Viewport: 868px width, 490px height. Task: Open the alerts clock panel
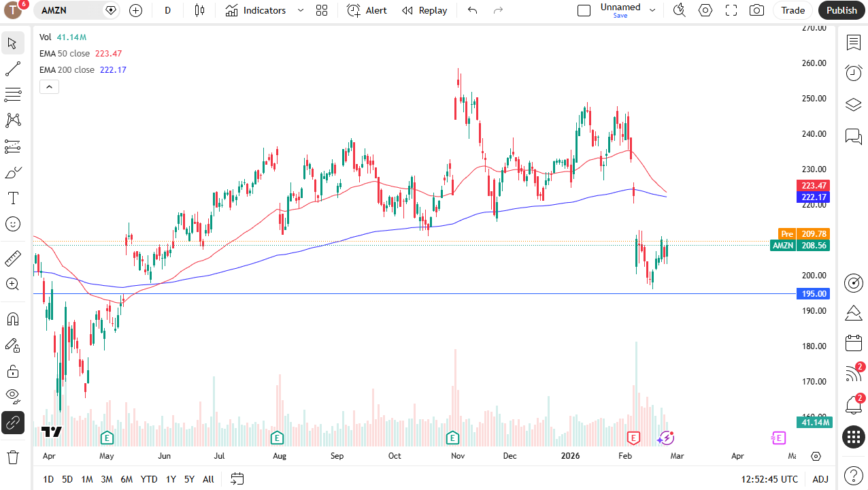click(853, 73)
